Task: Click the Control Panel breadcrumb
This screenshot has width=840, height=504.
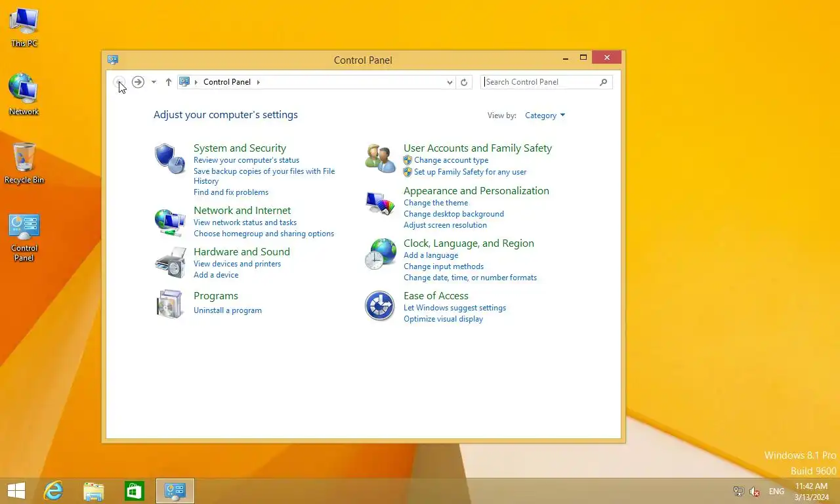Action: 227,82
